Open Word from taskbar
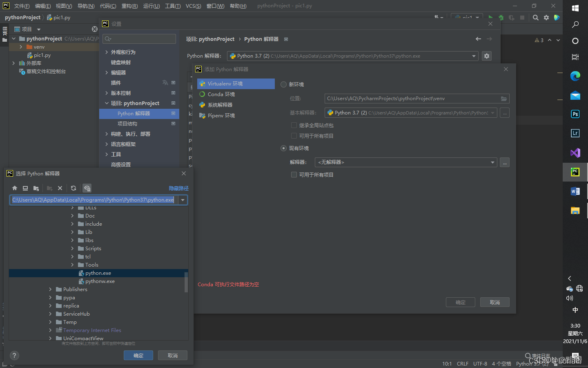This screenshot has width=588, height=368. click(x=575, y=191)
